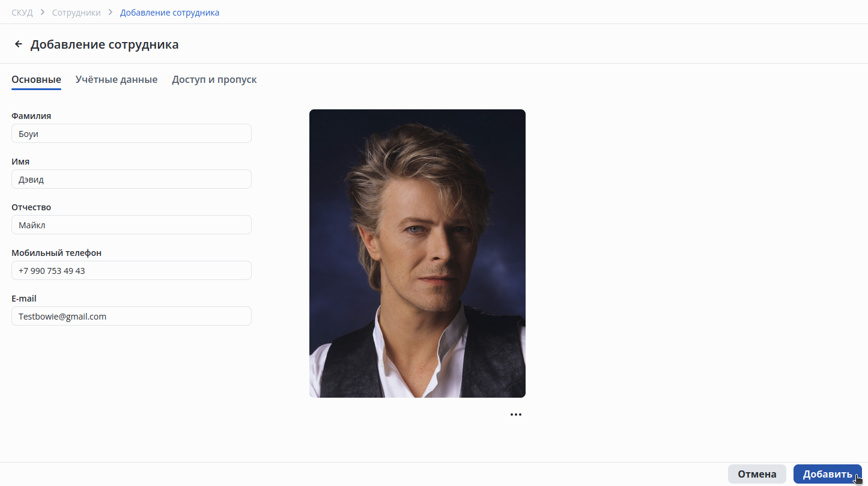
Task: Switch to the Учётные данные tab
Action: 117,79
